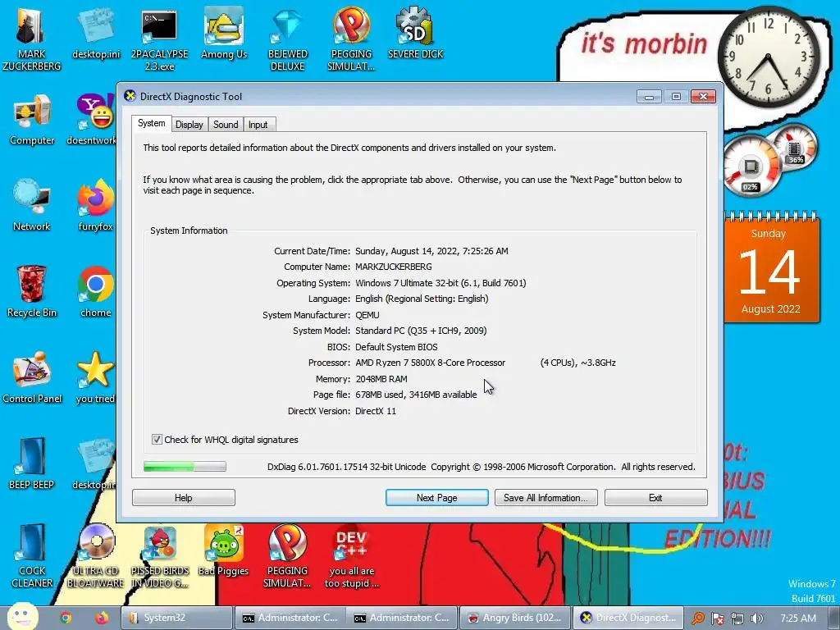Click the DirectX title bar icon
The width and height of the screenshot is (840, 630).
[130, 96]
